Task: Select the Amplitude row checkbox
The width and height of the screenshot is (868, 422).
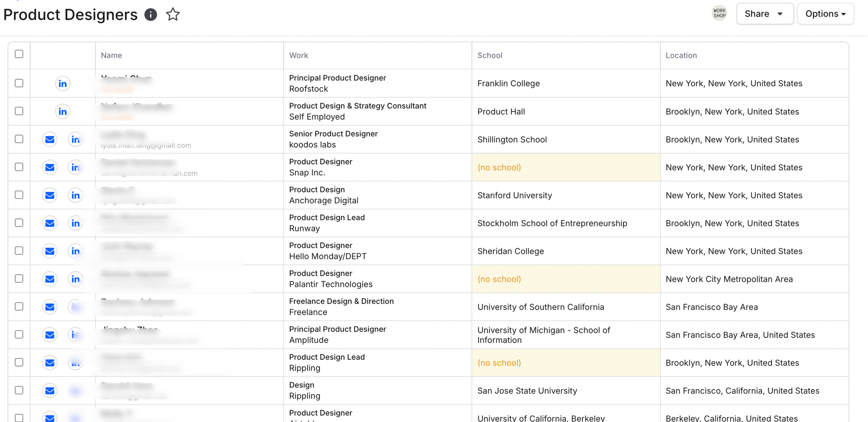Action: point(19,334)
